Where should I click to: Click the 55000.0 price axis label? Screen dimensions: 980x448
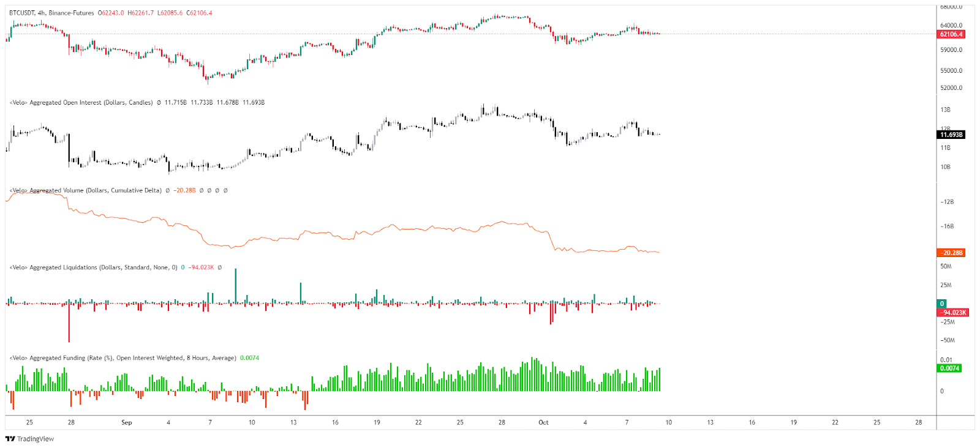(x=951, y=71)
